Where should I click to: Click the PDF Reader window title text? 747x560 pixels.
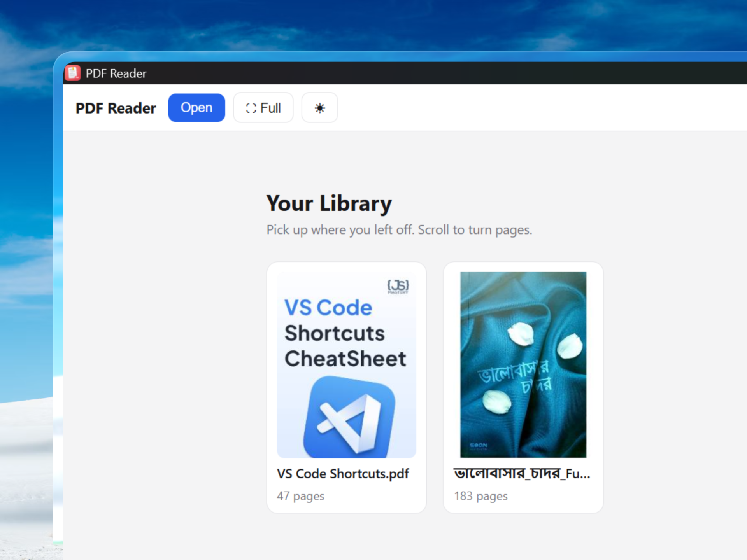point(116,73)
